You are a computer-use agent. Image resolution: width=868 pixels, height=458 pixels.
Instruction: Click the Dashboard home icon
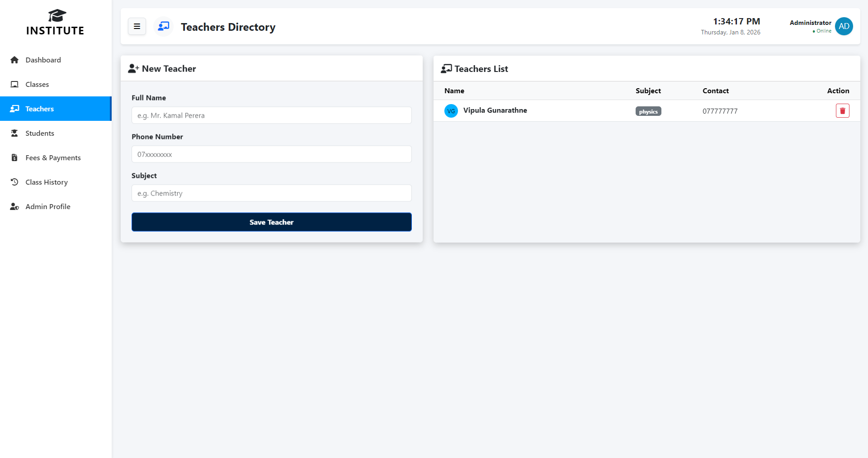point(14,60)
